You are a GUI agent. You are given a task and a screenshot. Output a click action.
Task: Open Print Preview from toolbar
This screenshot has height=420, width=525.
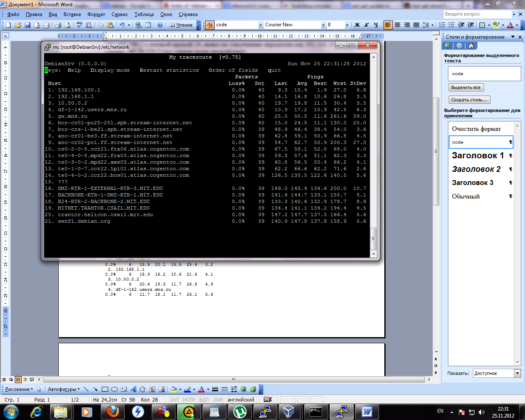(x=67, y=25)
